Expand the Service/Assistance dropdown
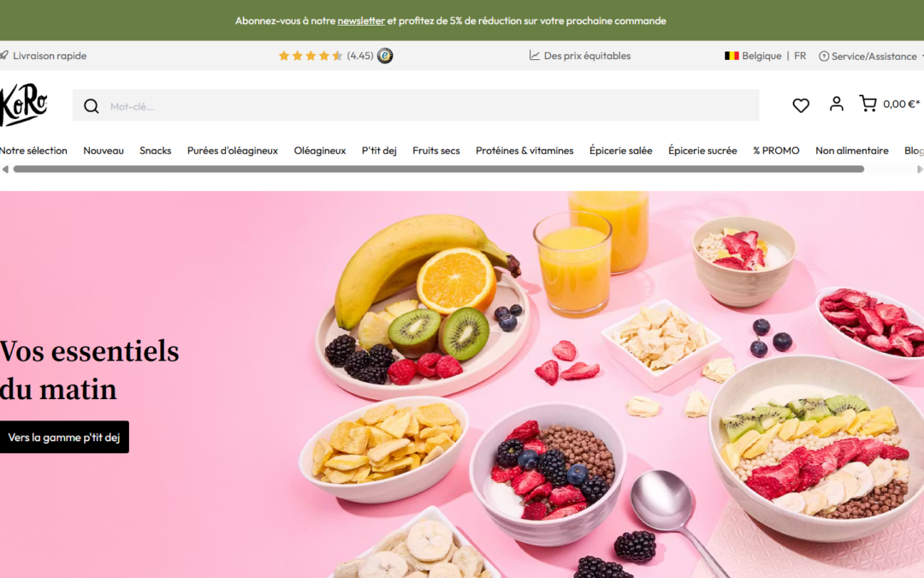The height and width of the screenshot is (578, 924). coord(872,56)
